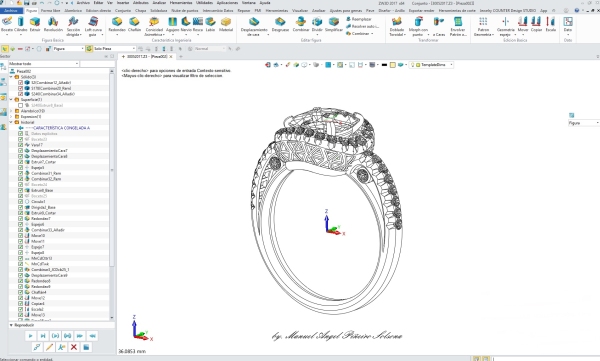Click the black color swatch in the view toolbar
This screenshot has width=600, height=361.
pyautogui.click(x=385, y=65)
